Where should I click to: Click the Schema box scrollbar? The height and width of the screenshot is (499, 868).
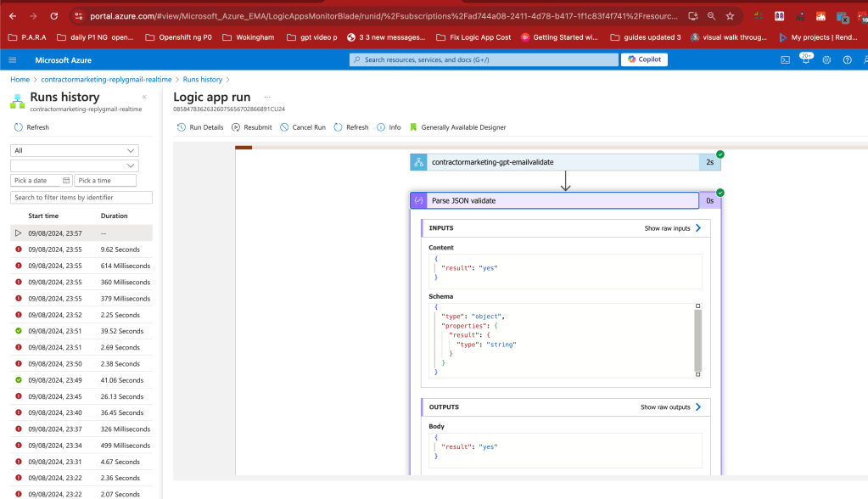(x=697, y=340)
